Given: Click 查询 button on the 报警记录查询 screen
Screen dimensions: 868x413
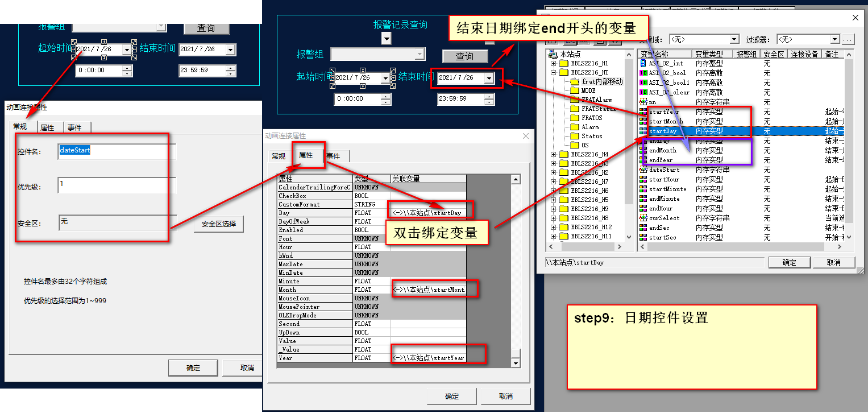Looking at the screenshot, I should coord(465,56).
